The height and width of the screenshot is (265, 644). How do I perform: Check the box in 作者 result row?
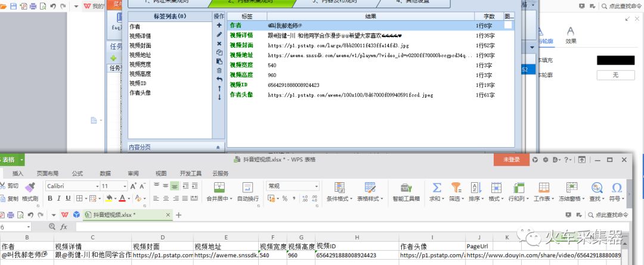508,25
